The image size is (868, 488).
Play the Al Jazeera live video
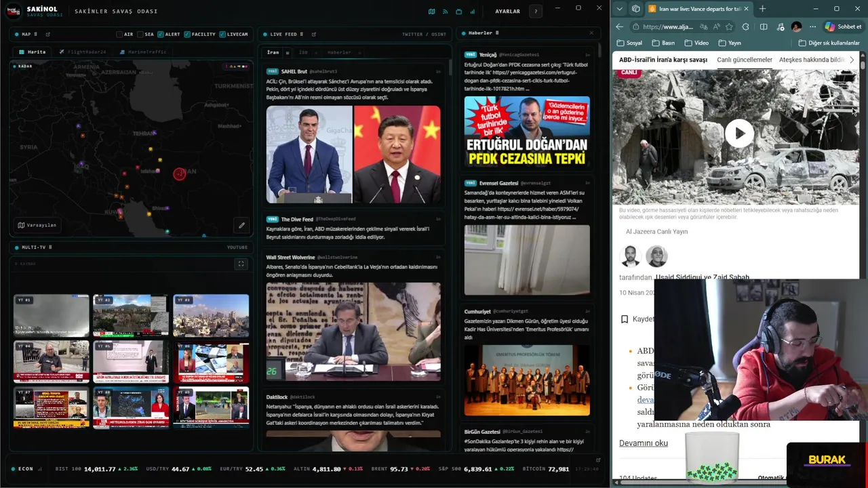pyautogui.click(x=739, y=133)
